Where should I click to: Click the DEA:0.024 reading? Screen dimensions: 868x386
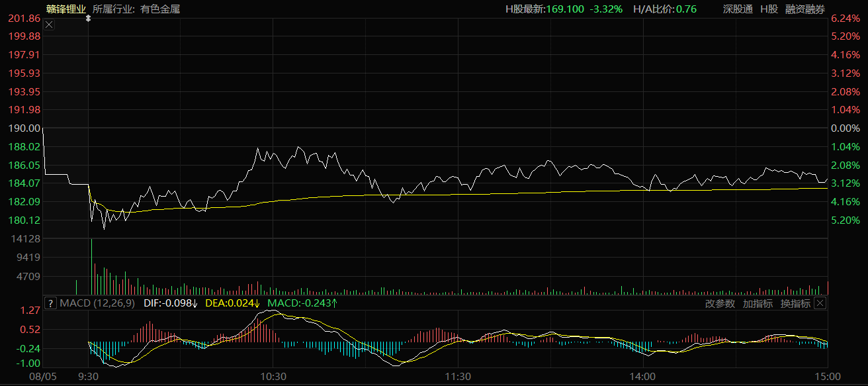click(232, 303)
